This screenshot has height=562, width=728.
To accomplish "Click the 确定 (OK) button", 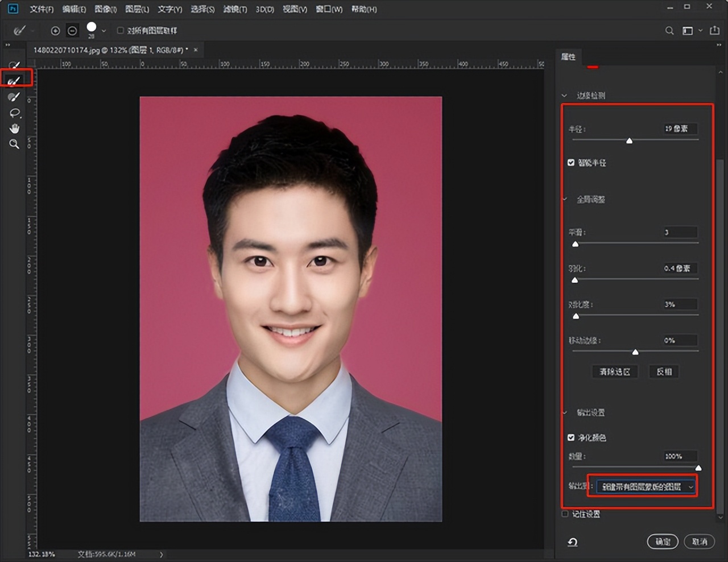I will [x=663, y=542].
